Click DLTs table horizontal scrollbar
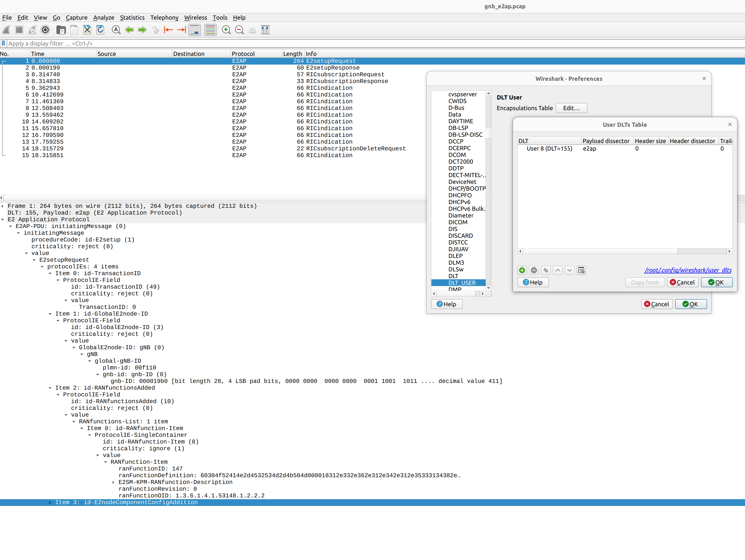The width and height of the screenshot is (745, 560). click(599, 251)
